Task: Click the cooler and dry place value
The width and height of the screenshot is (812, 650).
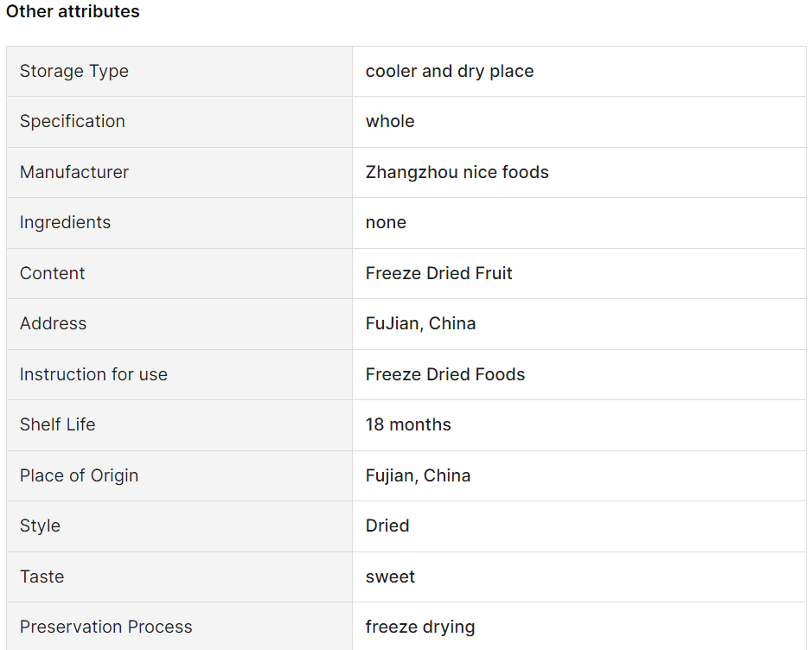Action: pos(450,72)
